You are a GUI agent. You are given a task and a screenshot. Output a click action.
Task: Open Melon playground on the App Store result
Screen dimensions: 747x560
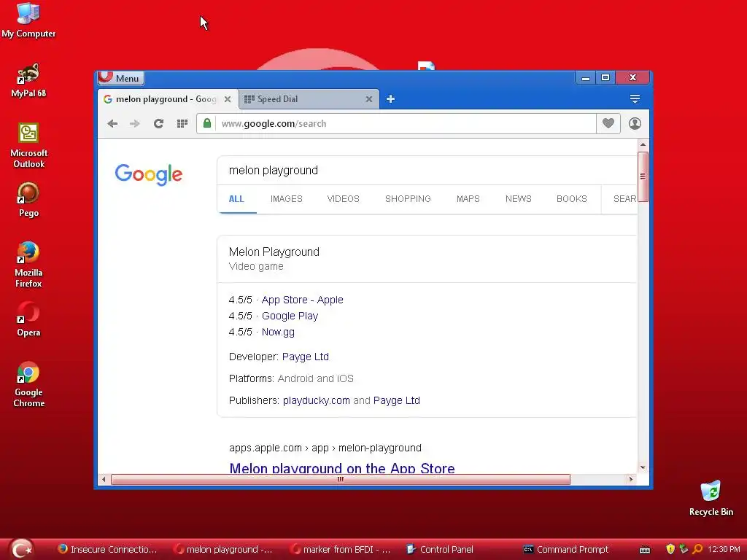coord(342,468)
